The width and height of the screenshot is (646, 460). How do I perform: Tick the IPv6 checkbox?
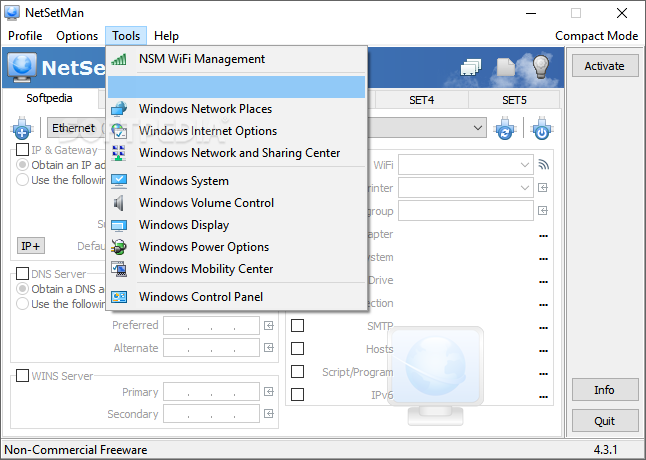297,395
